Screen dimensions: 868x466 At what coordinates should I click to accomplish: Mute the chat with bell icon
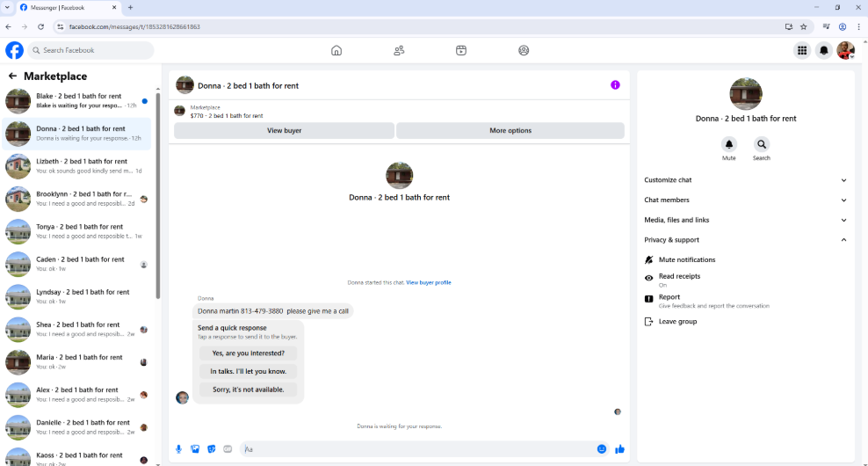coord(729,144)
